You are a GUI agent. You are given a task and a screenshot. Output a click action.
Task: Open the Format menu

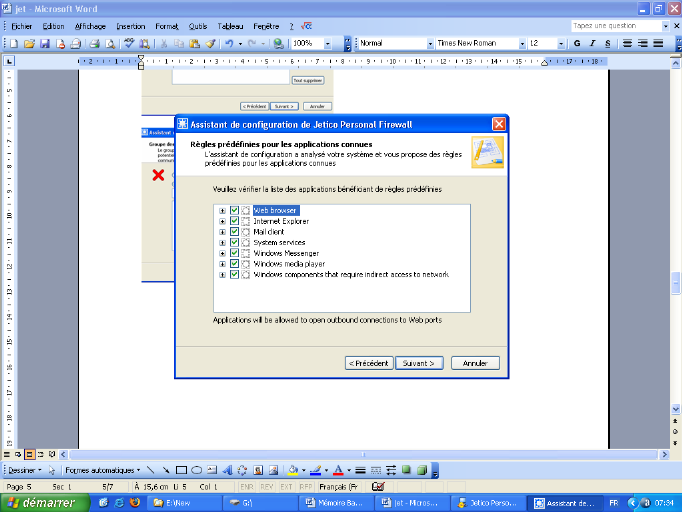coord(167,26)
